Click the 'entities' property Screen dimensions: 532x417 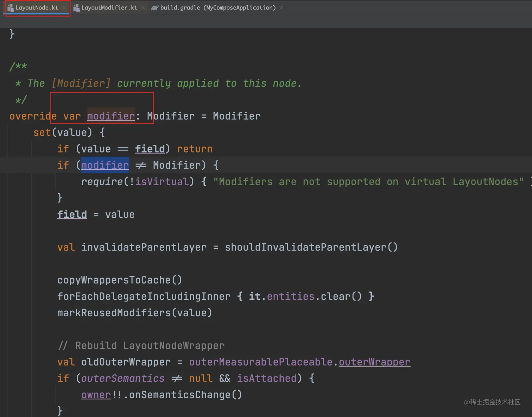coord(291,296)
